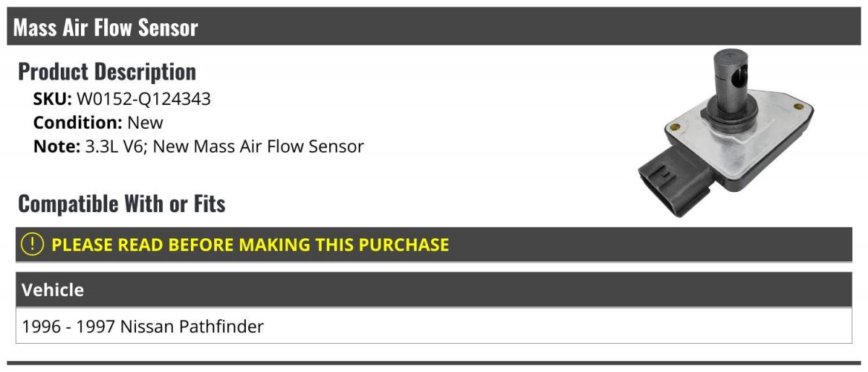Select the condition value 'New'

145,123
